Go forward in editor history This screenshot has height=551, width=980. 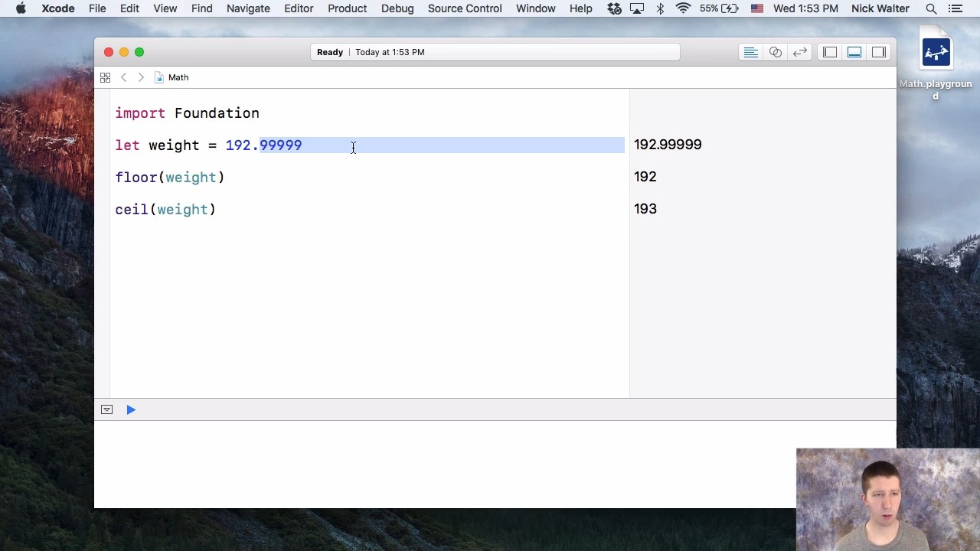[141, 77]
